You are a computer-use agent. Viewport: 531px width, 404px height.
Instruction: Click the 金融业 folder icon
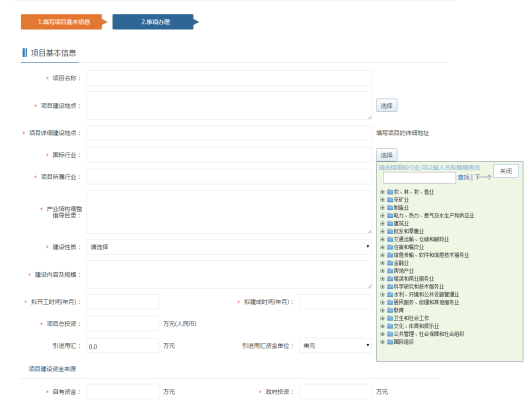coord(390,263)
